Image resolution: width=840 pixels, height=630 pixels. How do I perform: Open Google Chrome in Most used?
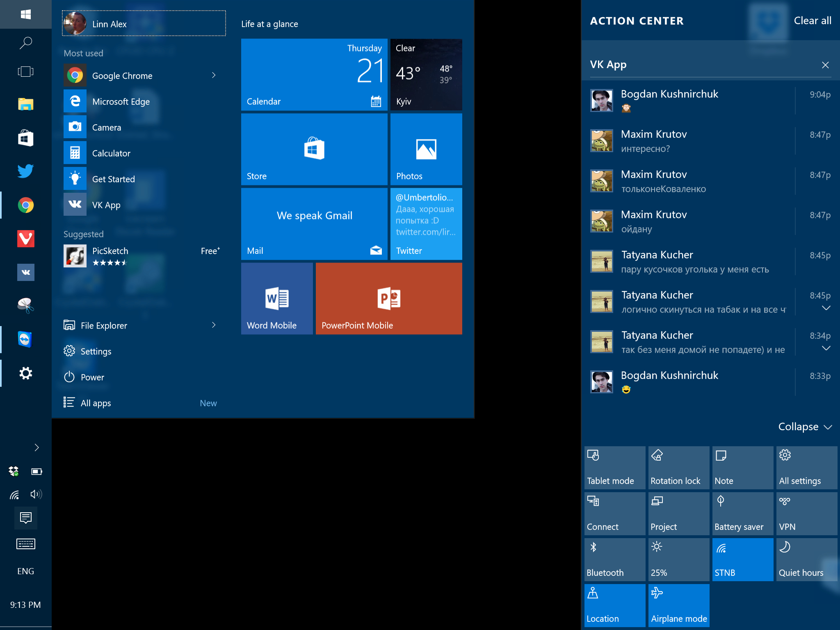coord(144,75)
